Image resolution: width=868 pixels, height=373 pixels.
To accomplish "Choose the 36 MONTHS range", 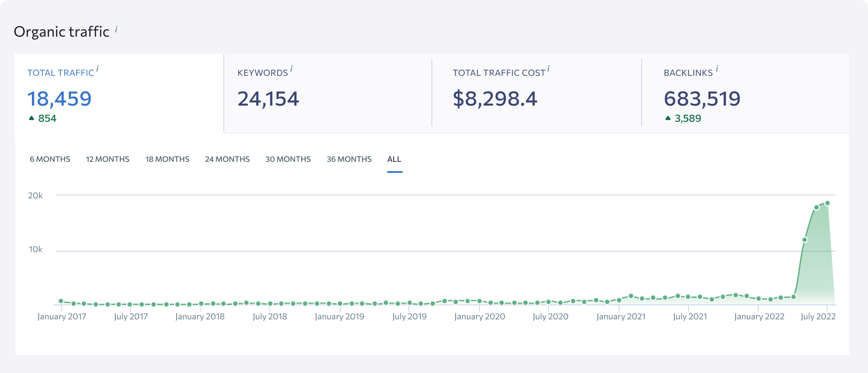I will (x=349, y=159).
